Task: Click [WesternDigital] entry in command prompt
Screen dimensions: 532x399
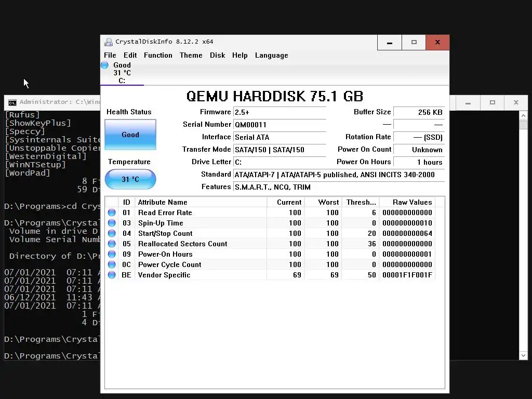Action: pyautogui.click(x=46, y=156)
